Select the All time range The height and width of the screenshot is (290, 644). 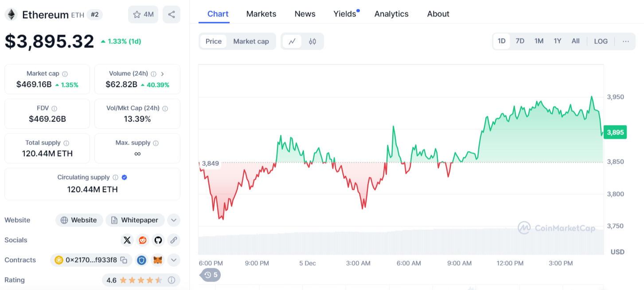coord(575,41)
